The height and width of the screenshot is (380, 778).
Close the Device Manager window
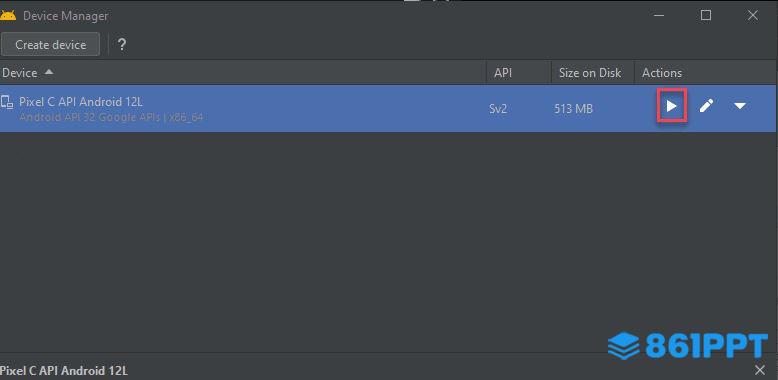coord(752,15)
